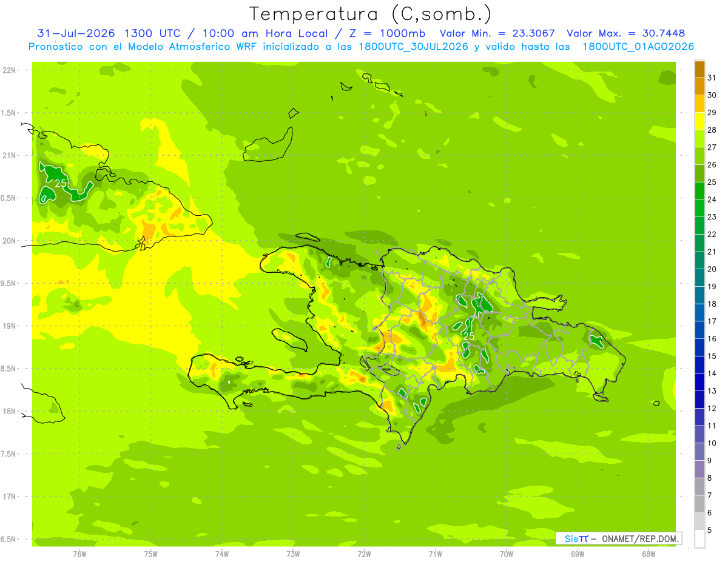Click the legend value 31
The image size is (728, 562).
tap(712, 78)
